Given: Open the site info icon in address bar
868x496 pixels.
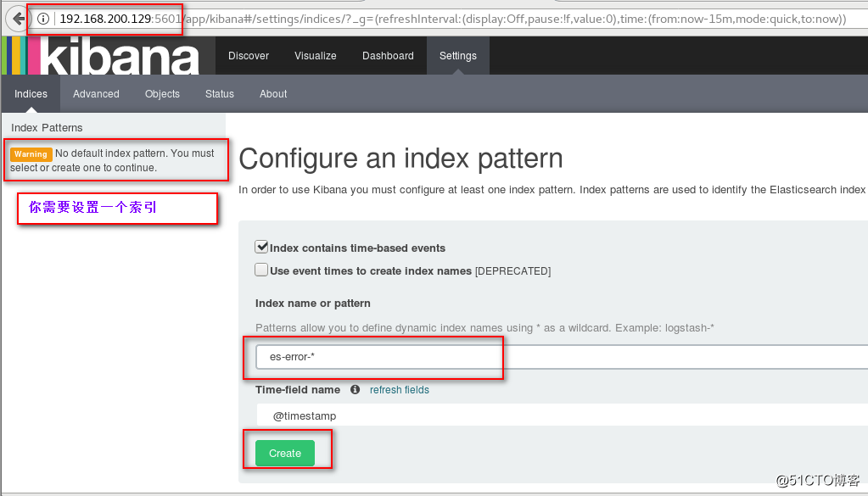Looking at the screenshot, I should pos(43,19).
